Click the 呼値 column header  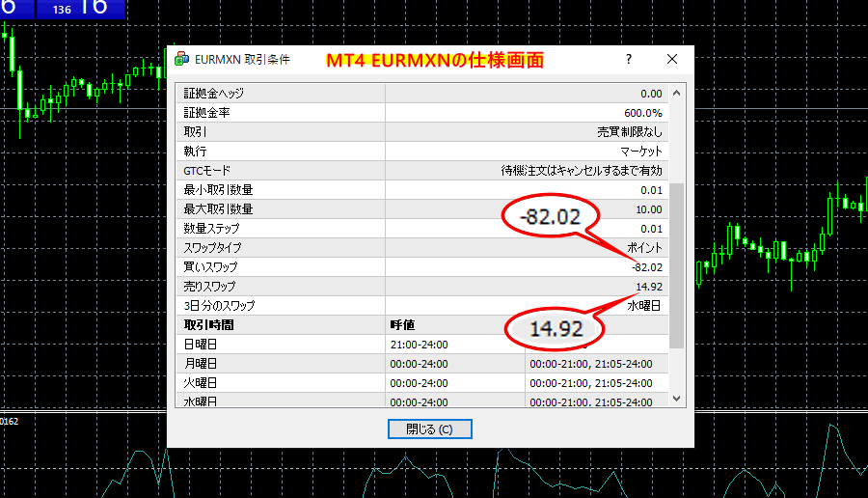pos(402,325)
